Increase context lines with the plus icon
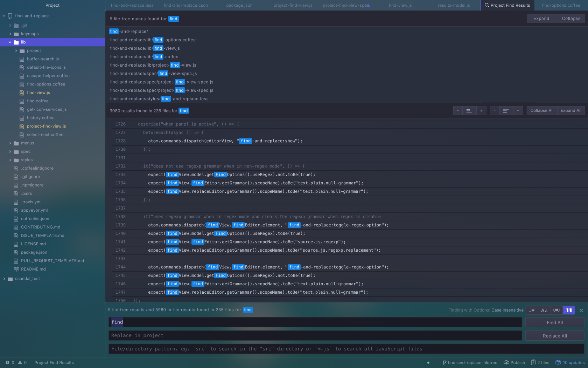 481,110
